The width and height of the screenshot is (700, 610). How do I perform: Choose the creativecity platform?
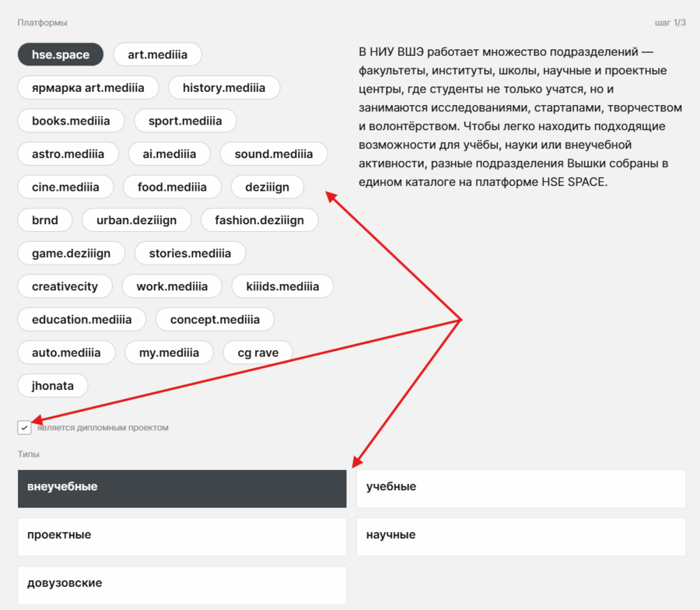pyautogui.click(x=65, y=286)
